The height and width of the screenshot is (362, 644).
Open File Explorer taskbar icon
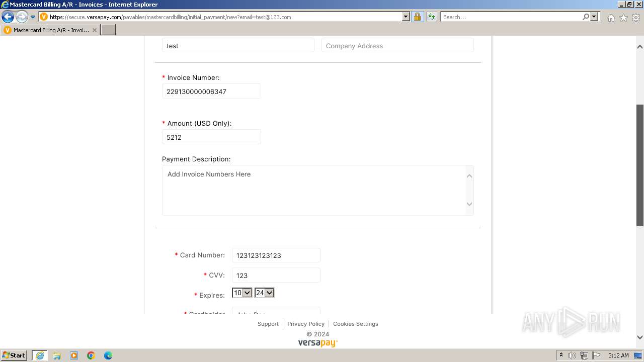coord(57,355)
